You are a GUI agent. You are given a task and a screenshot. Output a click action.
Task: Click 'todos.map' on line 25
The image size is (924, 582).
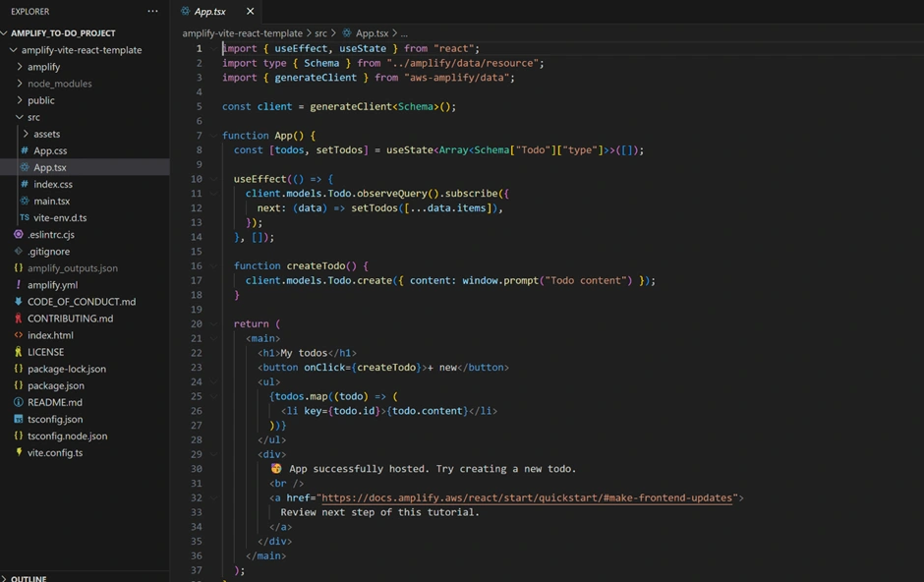301,396
